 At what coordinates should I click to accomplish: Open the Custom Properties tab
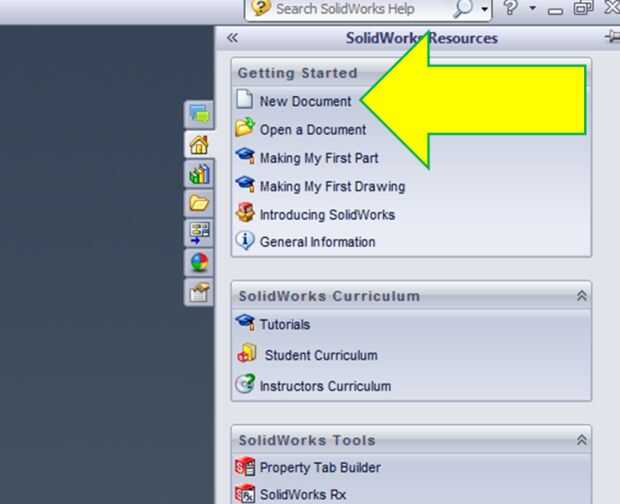pyautogui.click(x=199, y=292)
